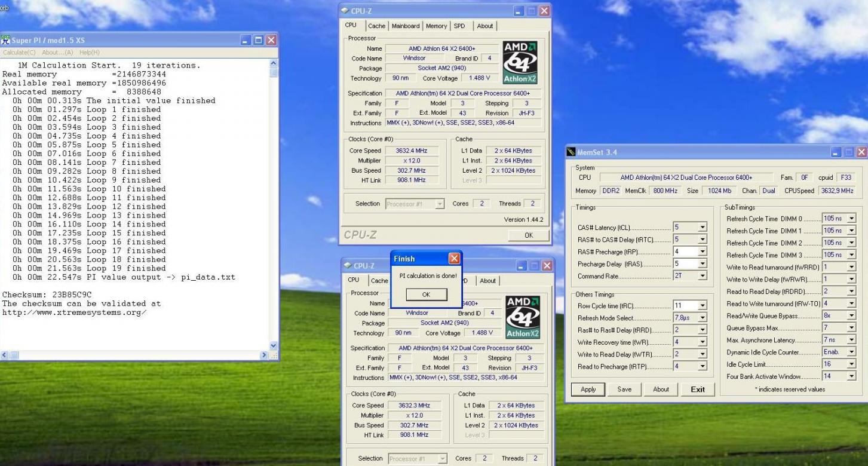Click the right arrow of Super PI's horizontal scrollbar
868x466 pixels.
pos(265,355)
